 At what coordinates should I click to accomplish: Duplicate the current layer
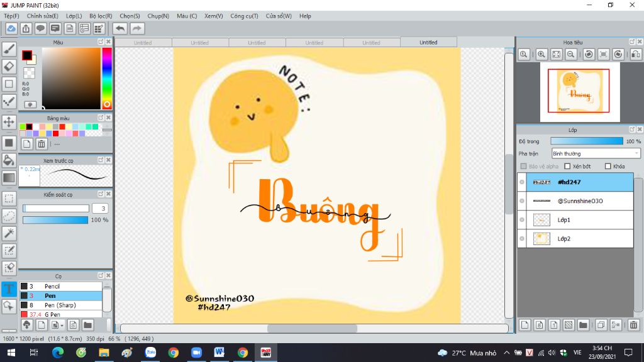(x=601, y=325)
